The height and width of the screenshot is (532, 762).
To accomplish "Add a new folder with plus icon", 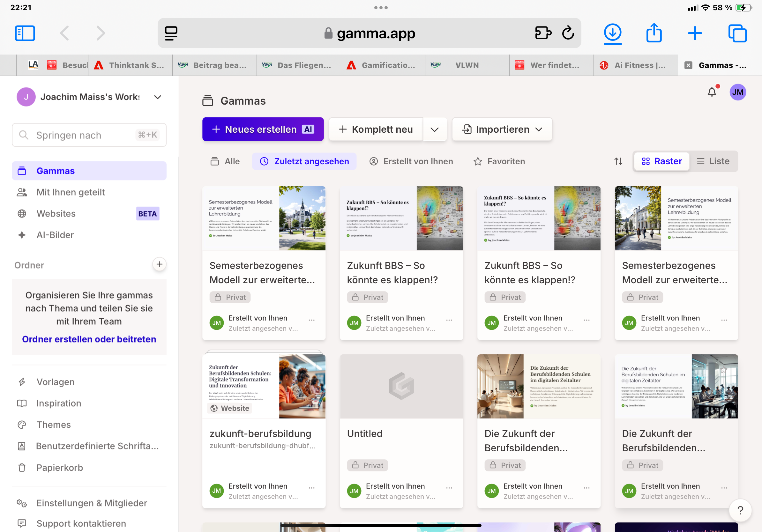I will point(159,264).
